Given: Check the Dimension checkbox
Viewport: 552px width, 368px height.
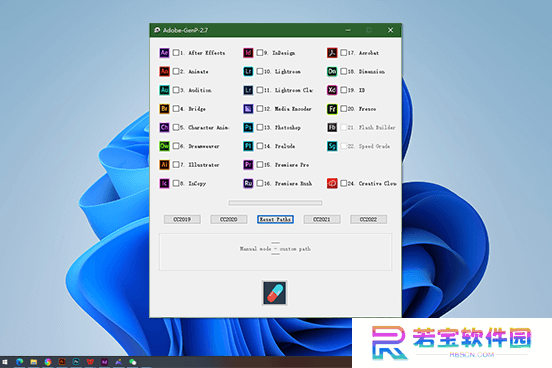Looking at the screenshot, I should (x=344, y=71).
